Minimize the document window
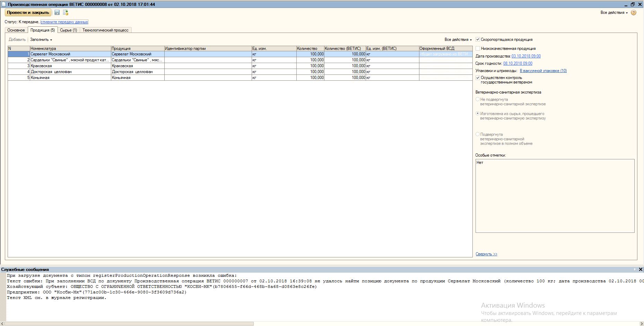The image size is (644, 326). coord(626,5)
